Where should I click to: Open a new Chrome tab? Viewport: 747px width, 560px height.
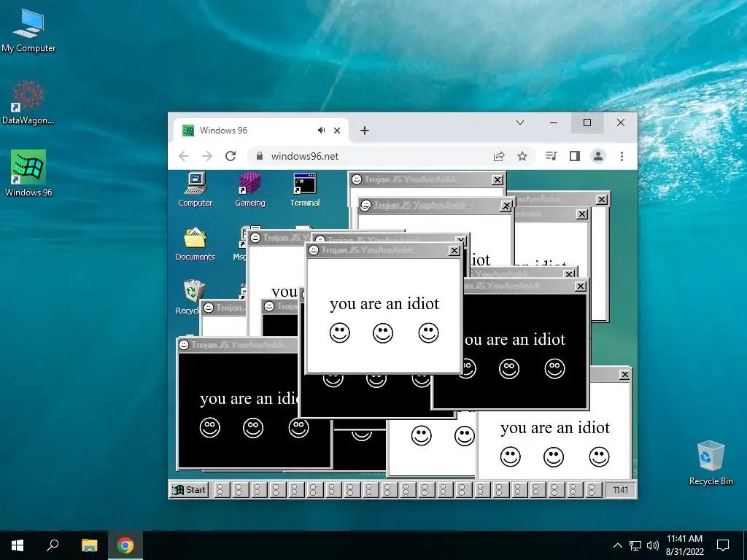point(365,131)
